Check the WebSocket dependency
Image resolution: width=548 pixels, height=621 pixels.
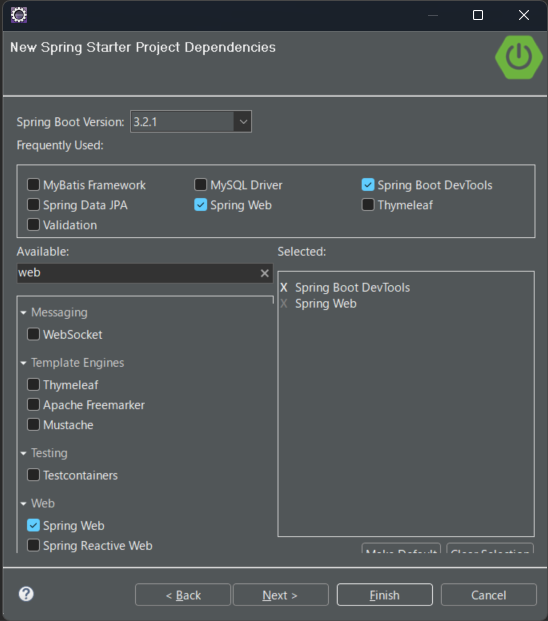[x=33, y=334]
